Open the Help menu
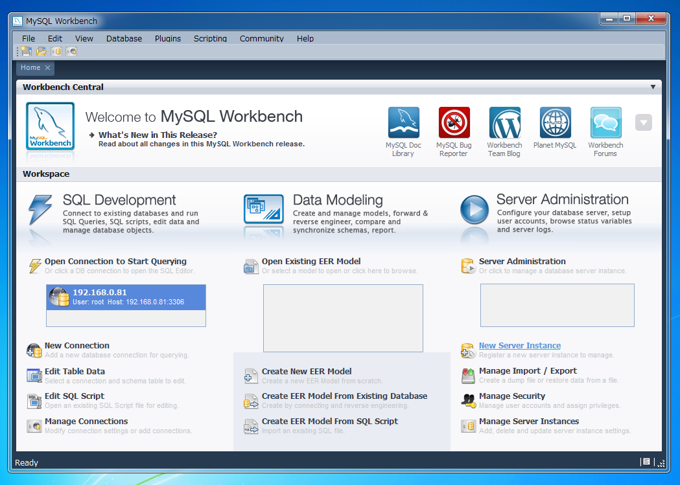680x485 pixels. coord(305,39)
